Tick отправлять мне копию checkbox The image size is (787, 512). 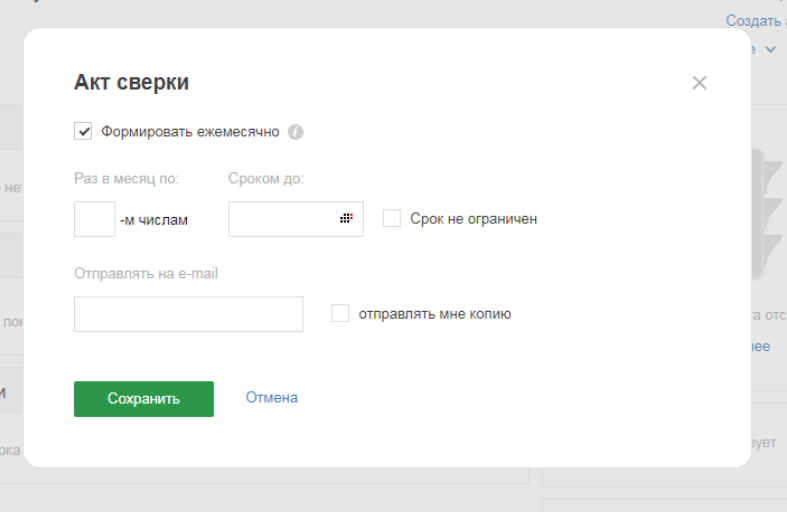coord(340,313)
